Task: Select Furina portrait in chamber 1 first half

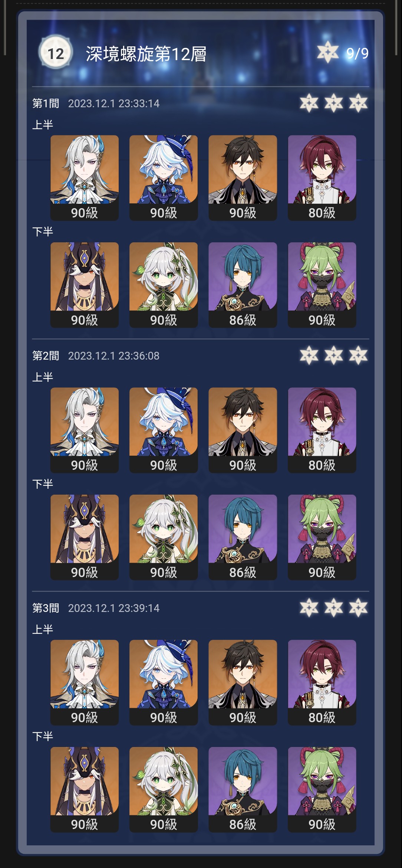Action: (164, 178)
